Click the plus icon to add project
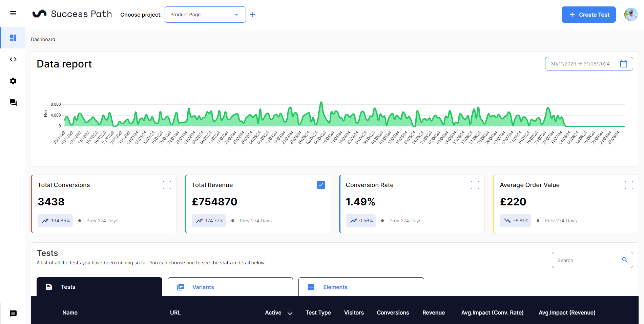This screenshot has width=644, height=324. tap(253, 15)
